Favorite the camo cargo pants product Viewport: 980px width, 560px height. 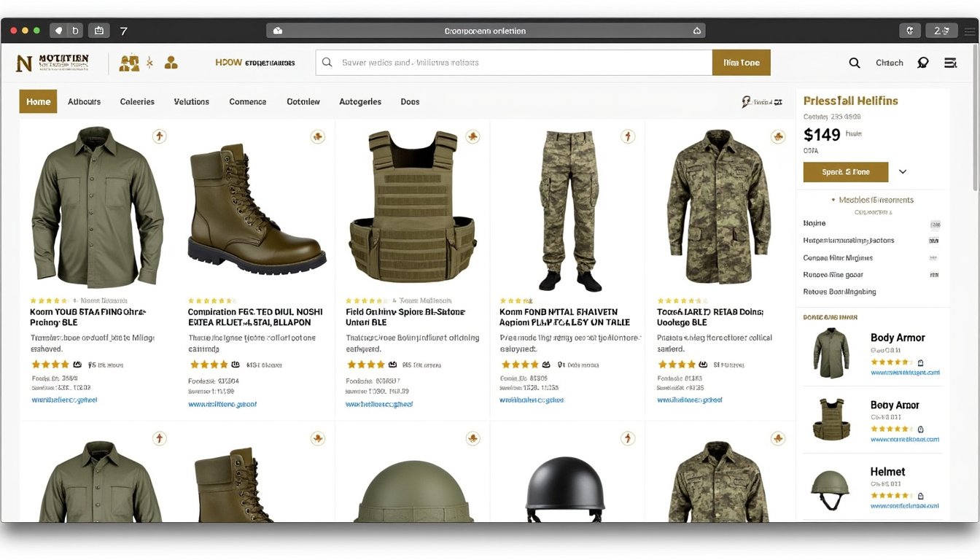click(628, 136)
